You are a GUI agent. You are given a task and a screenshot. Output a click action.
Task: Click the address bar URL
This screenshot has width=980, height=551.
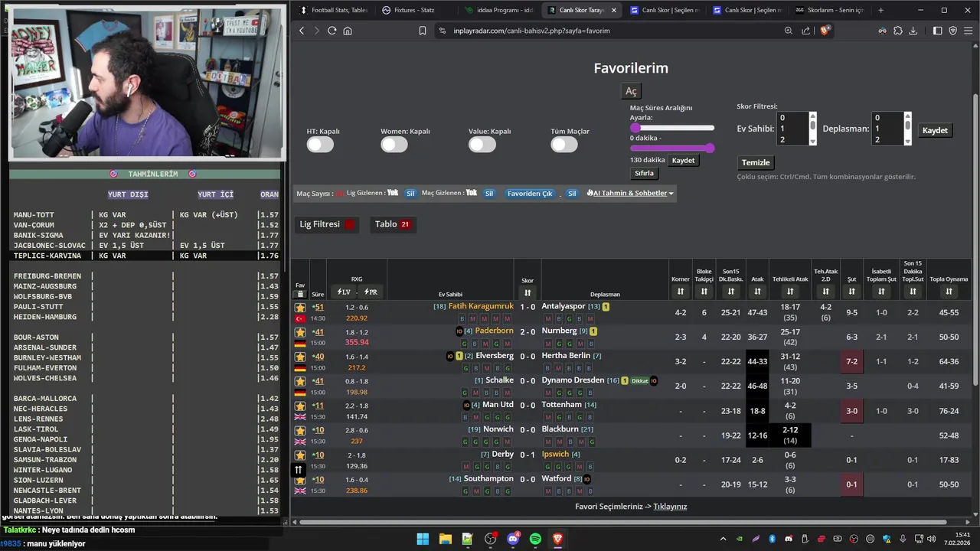(x=531, y=31)
